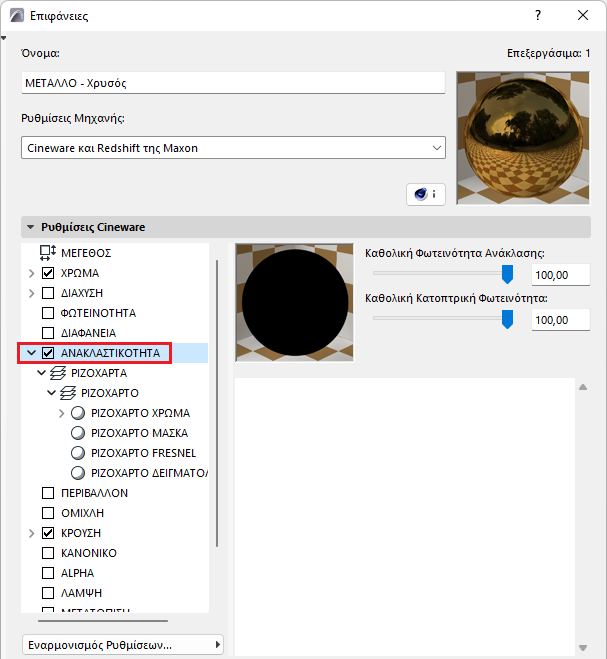Image resolution: width=607 pixels, height=659 pixels.
Task: Click the gold sphere material preview
Action: click(523, 138)
